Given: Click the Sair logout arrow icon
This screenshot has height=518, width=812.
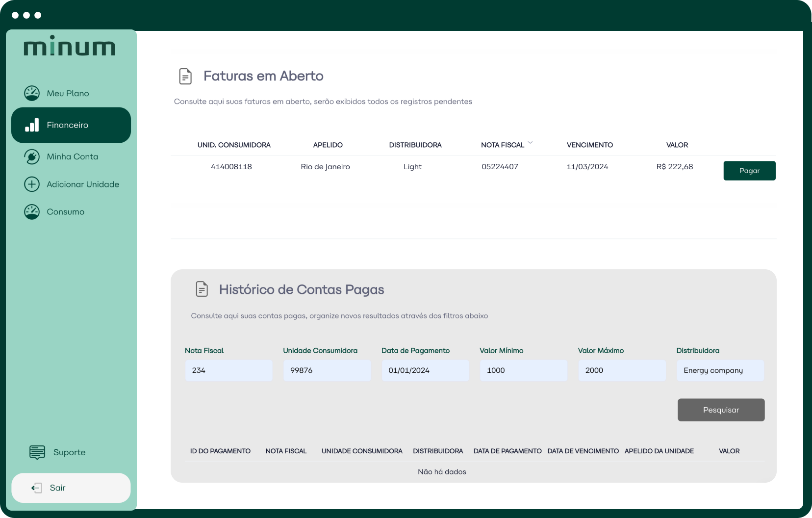Looking at the screenshot, I should (x=37, y=488).
